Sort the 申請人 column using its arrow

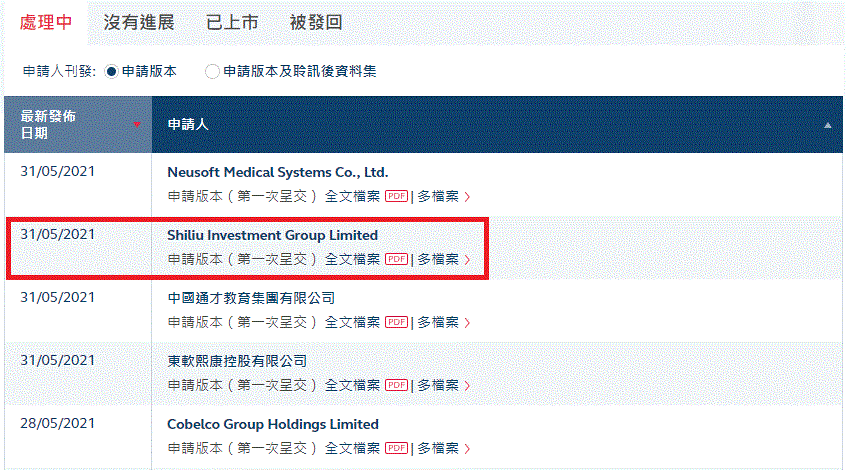pyautogui.click(x=828, y=125)
